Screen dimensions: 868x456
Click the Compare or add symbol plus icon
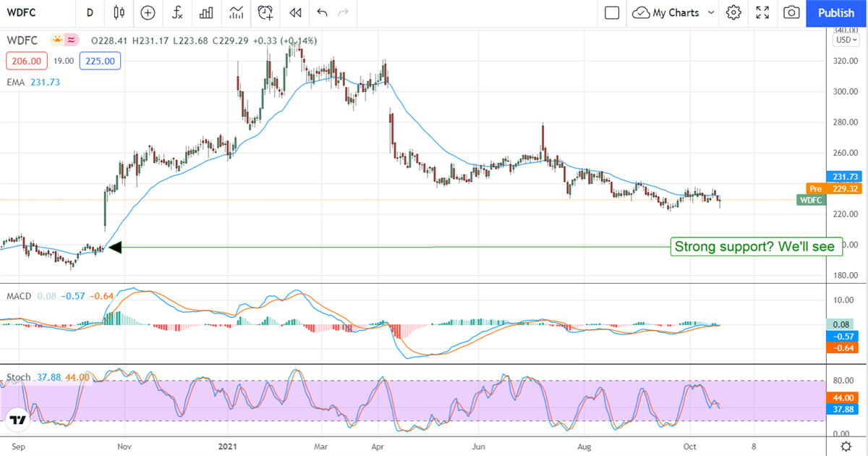(148, 12)
